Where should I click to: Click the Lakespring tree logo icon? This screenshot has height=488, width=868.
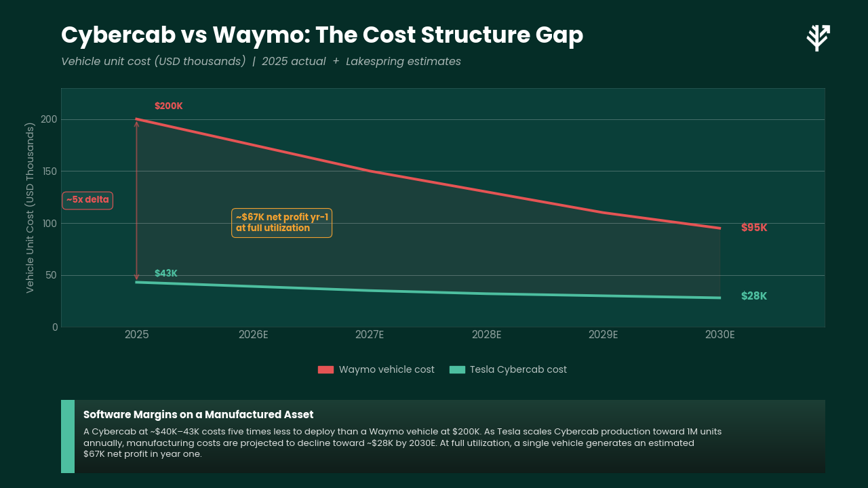(x=818, y=38)
